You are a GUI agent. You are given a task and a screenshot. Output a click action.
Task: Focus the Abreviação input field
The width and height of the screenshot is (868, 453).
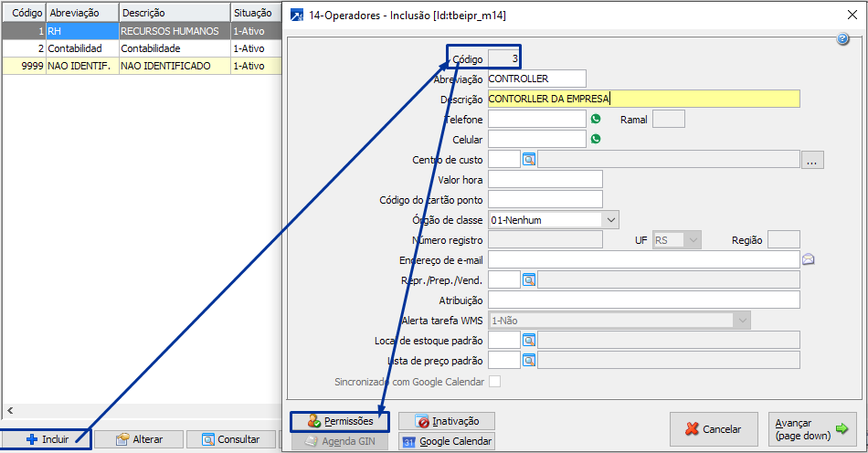click(537, 79)
